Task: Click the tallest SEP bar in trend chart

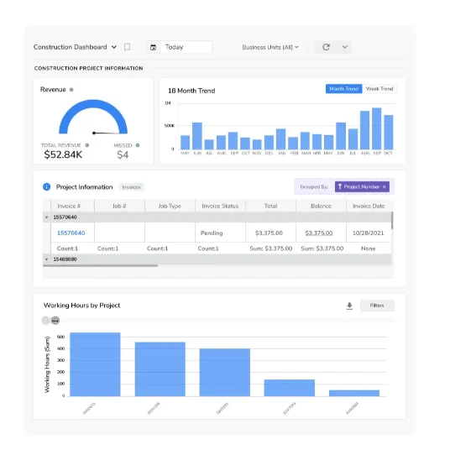Action: coord(377,128)
